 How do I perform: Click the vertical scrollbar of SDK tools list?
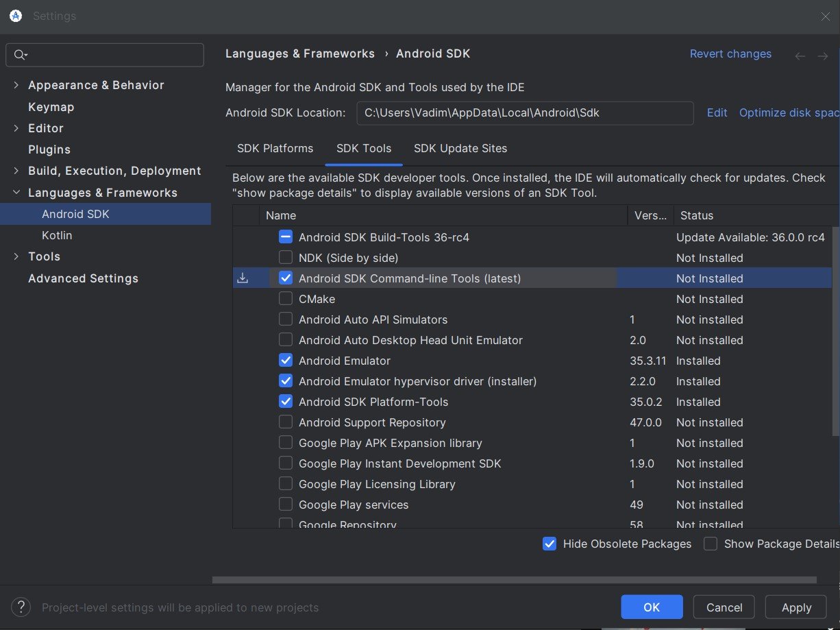click(x=835, y=332)
